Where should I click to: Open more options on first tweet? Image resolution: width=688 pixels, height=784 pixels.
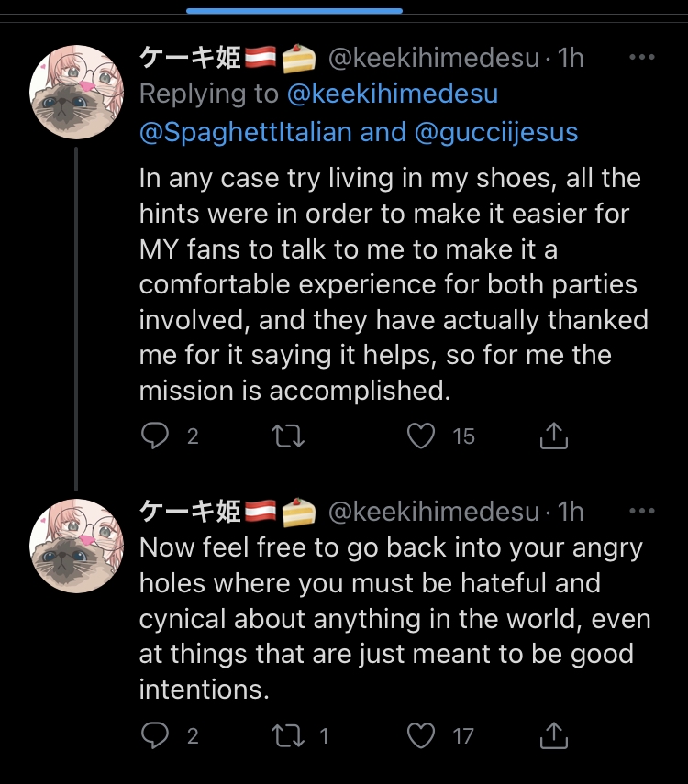click(641, 57)
